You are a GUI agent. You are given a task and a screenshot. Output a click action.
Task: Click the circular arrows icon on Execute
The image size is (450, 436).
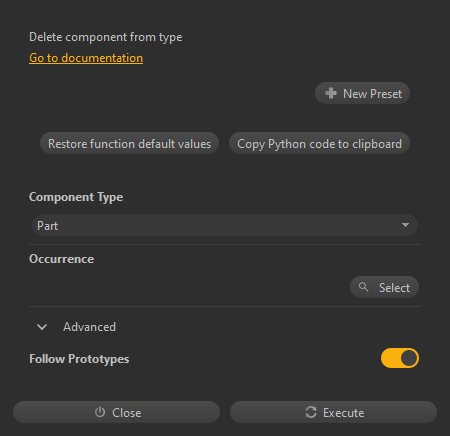click(x=311, y=412)
